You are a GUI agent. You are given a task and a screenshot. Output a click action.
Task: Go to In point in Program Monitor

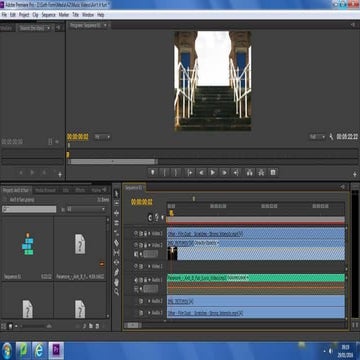(x=189, y=172)
